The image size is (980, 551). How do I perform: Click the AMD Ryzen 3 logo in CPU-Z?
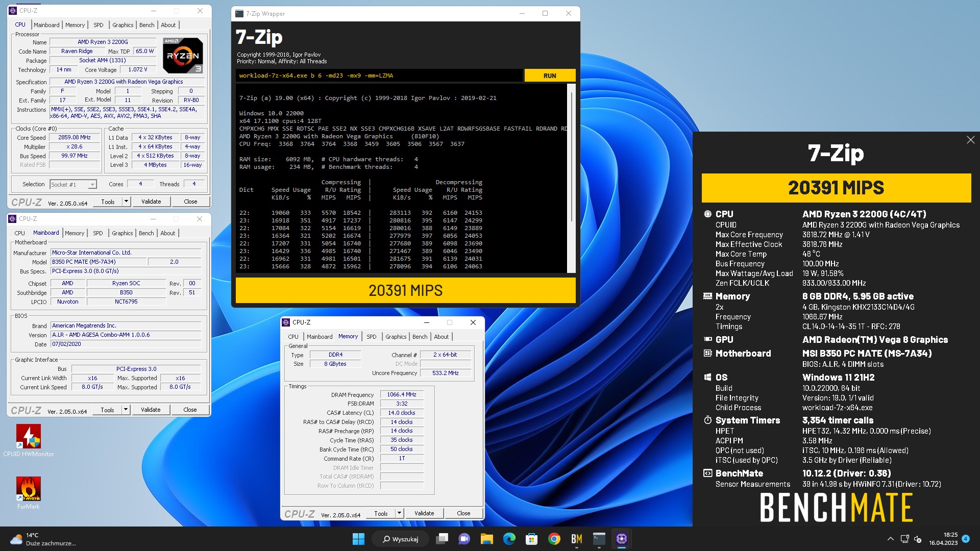183,55
